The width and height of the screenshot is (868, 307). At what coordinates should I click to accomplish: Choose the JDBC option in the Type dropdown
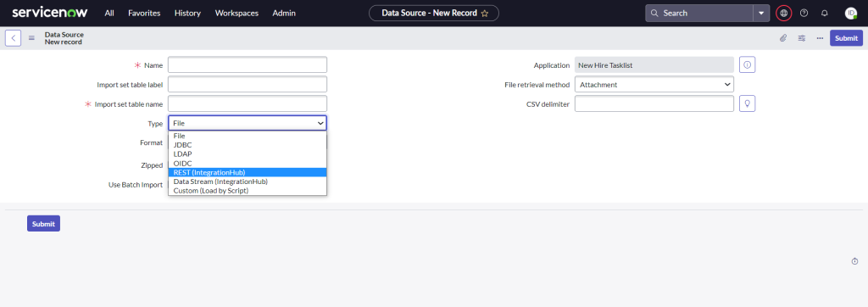click(x=248, y=145)
